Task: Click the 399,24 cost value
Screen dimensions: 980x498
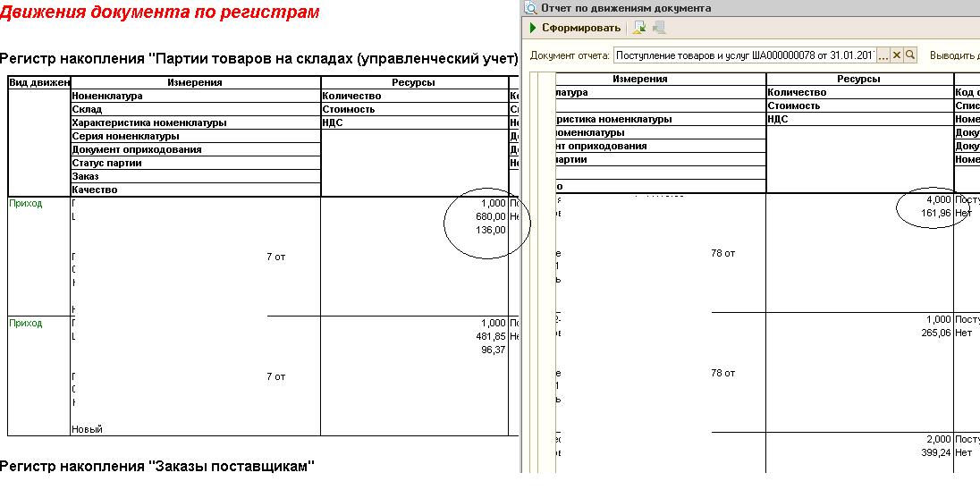Action: [x=936, y=452]
